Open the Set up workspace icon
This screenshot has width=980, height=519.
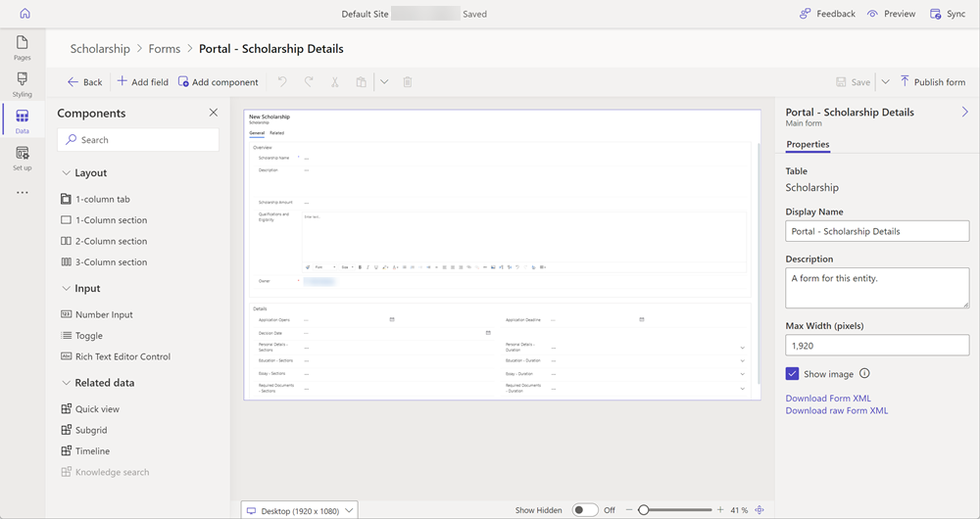[22, 158]
